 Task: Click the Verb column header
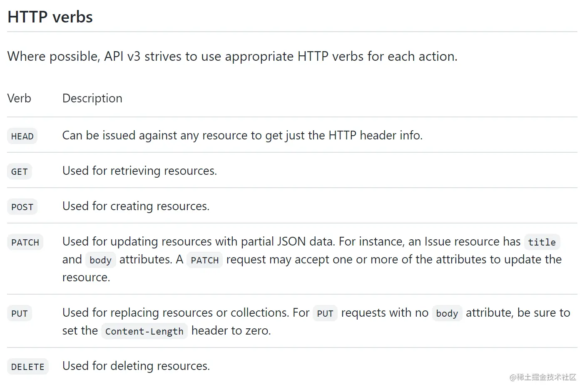(x=19, y=98)
